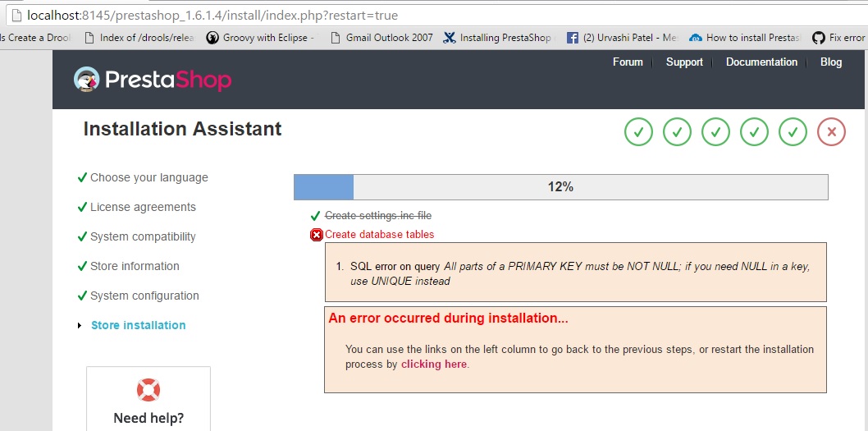Click the 'Create database tables' error text

380,234
